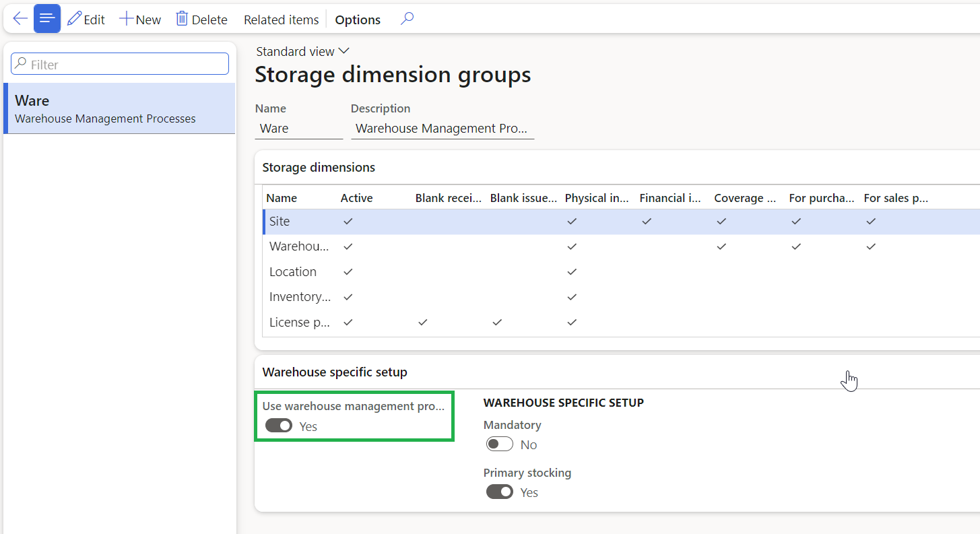Image resolution: width=980 pixels, height=534 pixels.
Task: Expand the Standard view dropdown
Action: 303,51
